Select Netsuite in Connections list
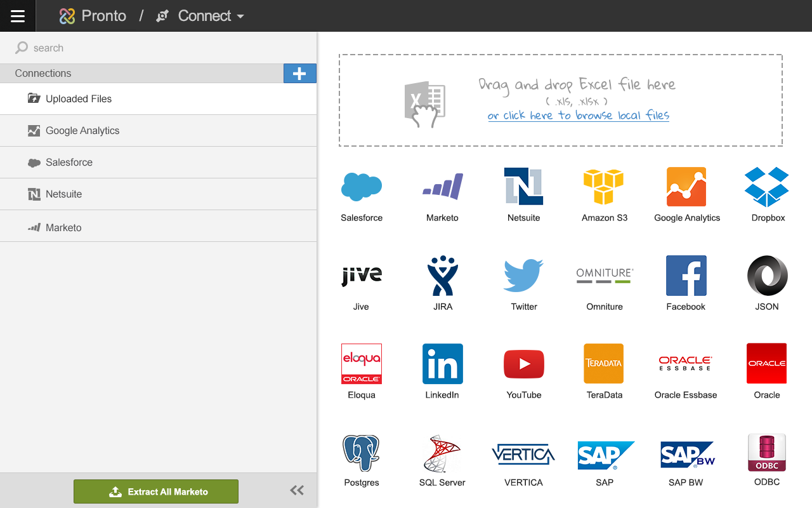This screenshot has width=812, height=508. click(x=159, y=194)
